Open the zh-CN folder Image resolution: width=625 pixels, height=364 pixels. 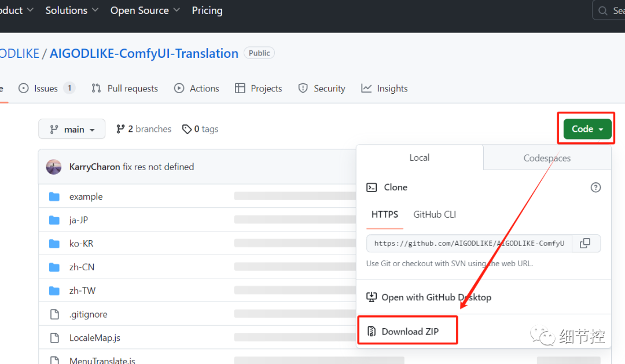pyautogui.click(x=82, y=267)
